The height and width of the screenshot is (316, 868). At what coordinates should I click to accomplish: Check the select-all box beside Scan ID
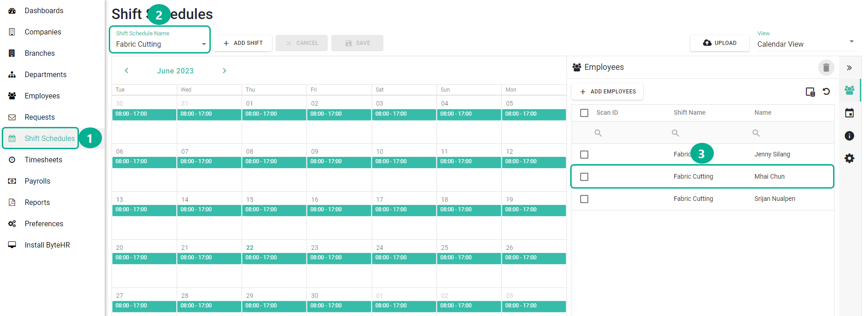click(x=584, y=113)
